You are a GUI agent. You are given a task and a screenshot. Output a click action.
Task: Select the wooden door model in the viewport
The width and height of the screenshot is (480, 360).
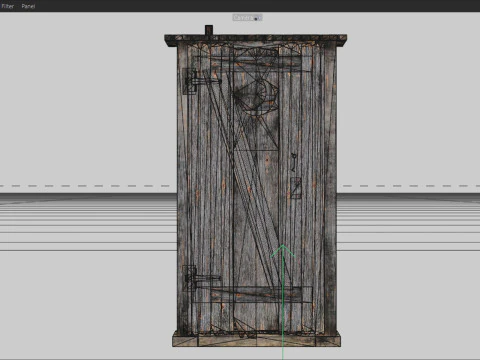[x=256, y=187]
